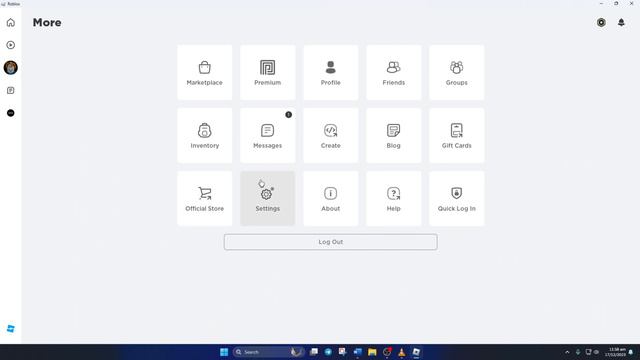Open the Create tile
The width and height of the screenshot is (640, 360).
[331, 136]
